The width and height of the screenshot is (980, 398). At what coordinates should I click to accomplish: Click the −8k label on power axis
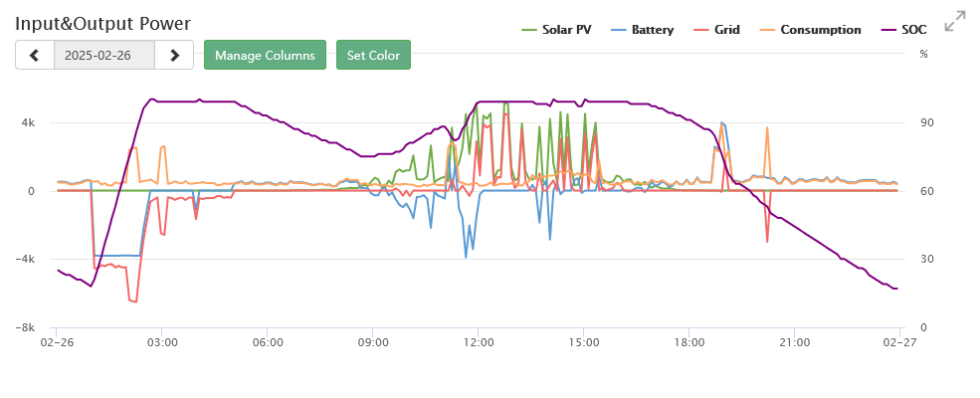pos(26,327)
